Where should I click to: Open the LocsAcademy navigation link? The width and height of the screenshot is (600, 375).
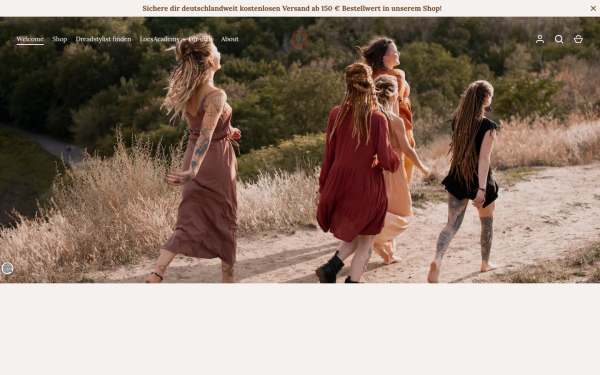click(x=160, y=39)
